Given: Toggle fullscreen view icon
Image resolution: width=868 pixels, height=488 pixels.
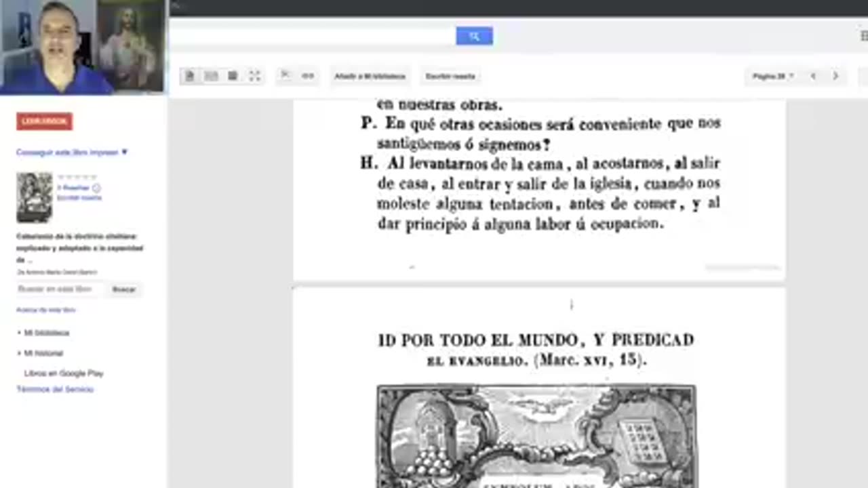Looking at the screenshot, I should 254,76.
